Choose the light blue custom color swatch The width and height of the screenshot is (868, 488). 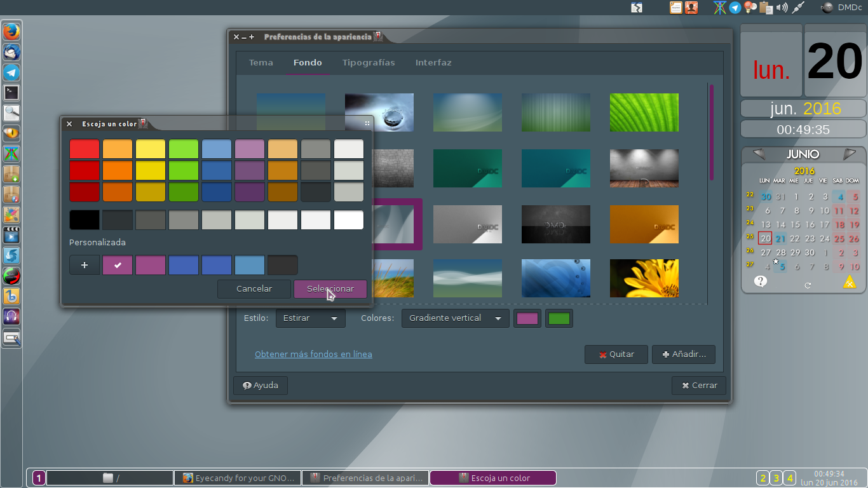(250, 265)
